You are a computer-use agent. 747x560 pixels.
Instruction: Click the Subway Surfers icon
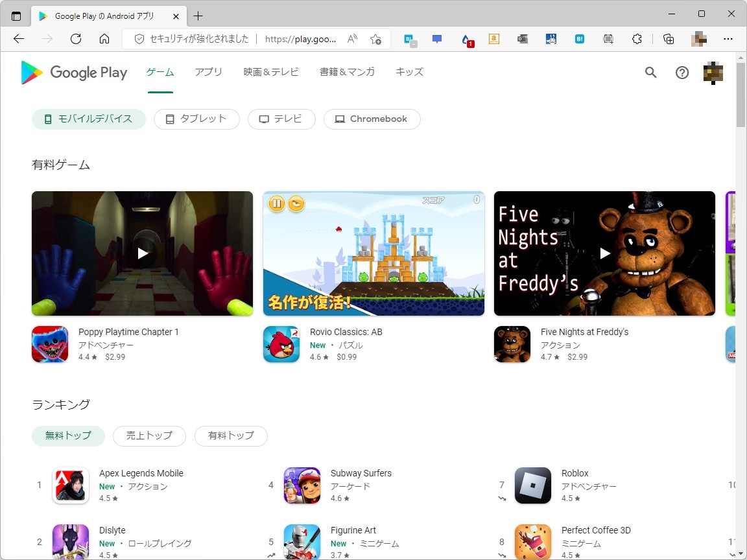coord(302,485)
